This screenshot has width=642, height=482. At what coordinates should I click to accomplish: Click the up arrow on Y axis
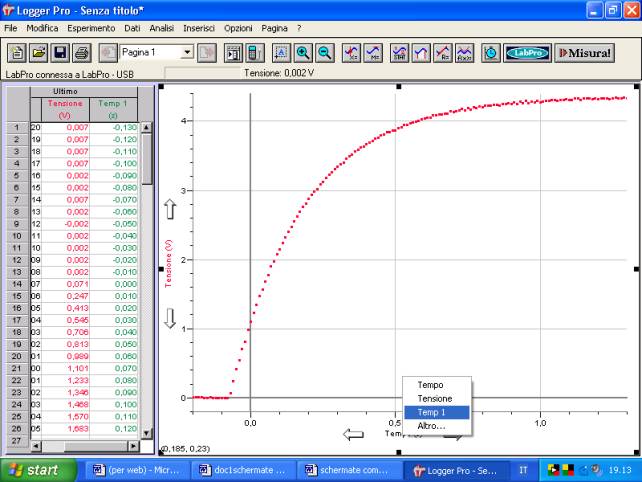(x=170, y=209)
